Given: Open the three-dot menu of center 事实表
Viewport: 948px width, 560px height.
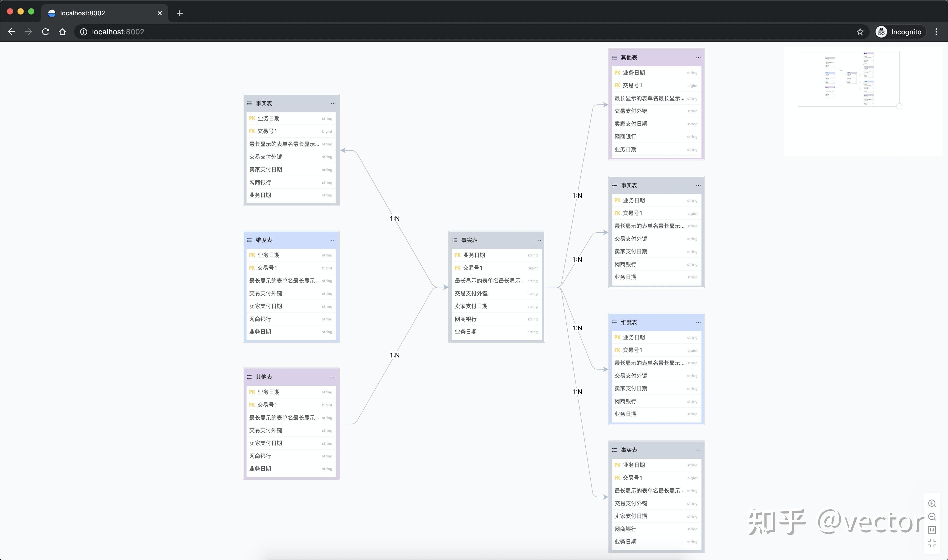Looking at the screenshot, I should (539, 240).
